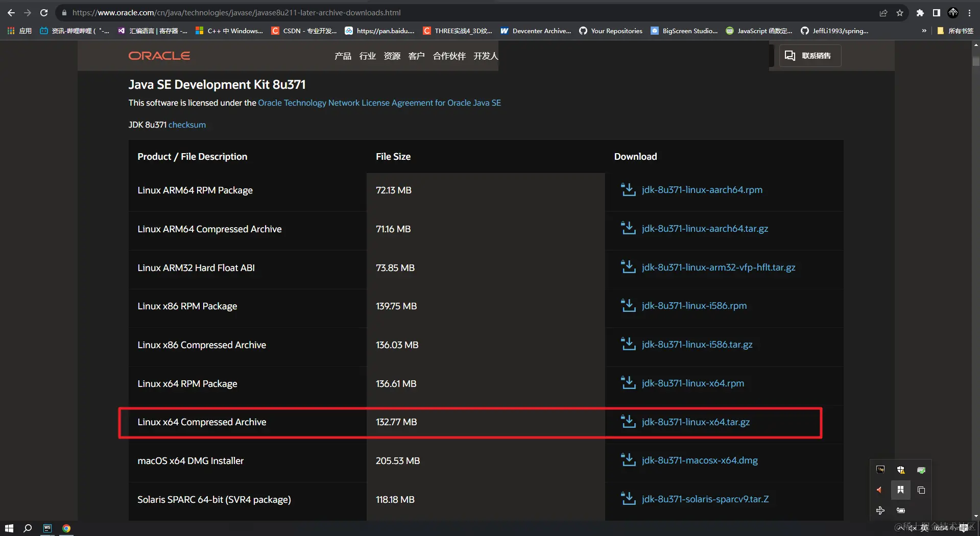This screenshot has height=536, width=980.
Task: Open the BigScreen Studio bookmark
Action: coord(684,31)
